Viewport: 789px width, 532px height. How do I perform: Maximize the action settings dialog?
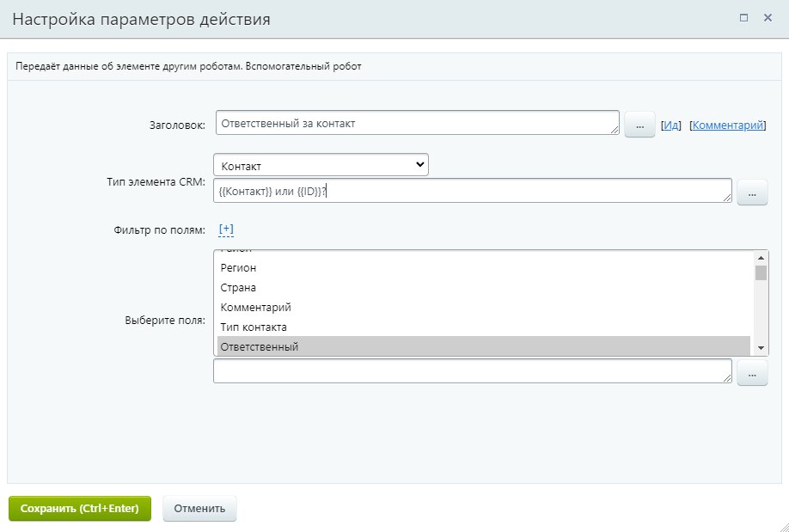click(743, 18)
